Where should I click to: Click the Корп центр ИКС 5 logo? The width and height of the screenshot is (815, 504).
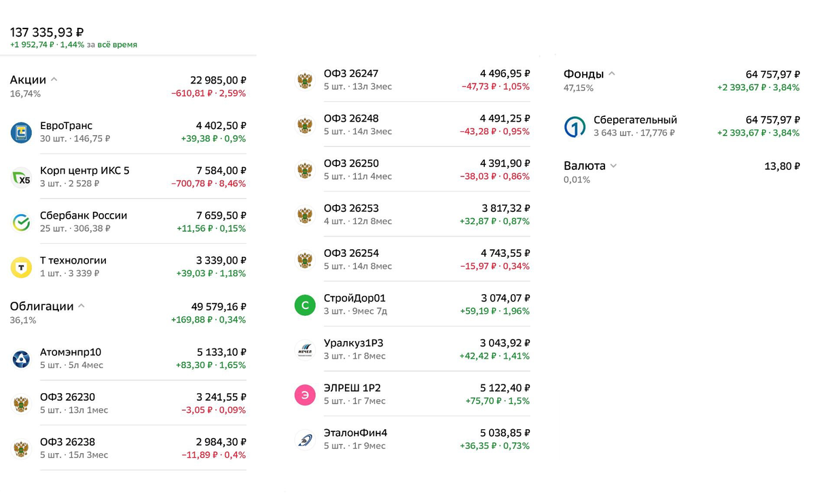21,177
